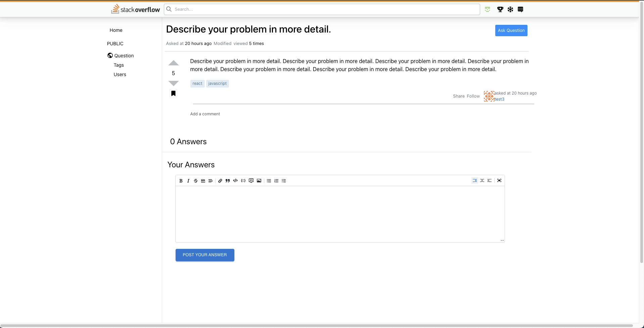The image size is (644, 328).
Task: Downvote the question
Action: click(174, 83)
